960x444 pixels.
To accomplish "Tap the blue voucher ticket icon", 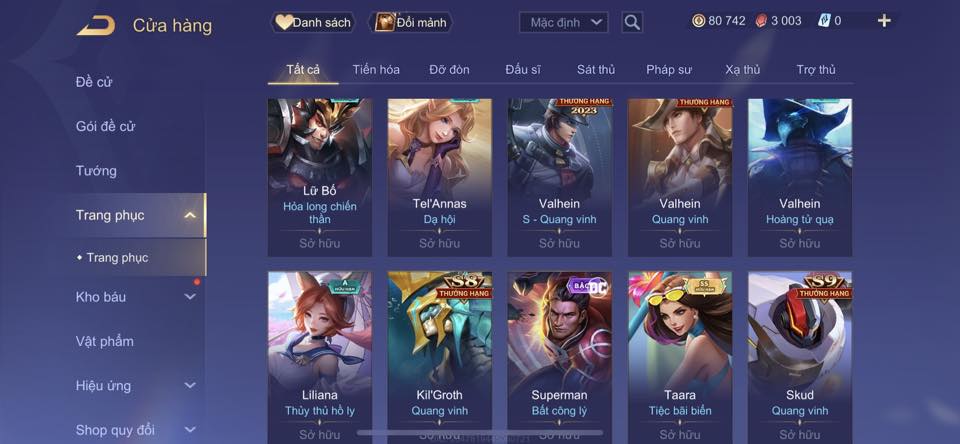I will (824, 21).
